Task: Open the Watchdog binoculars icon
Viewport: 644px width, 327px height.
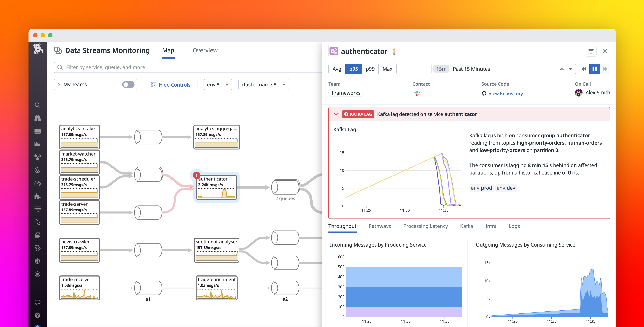Action: pos(37,118)
